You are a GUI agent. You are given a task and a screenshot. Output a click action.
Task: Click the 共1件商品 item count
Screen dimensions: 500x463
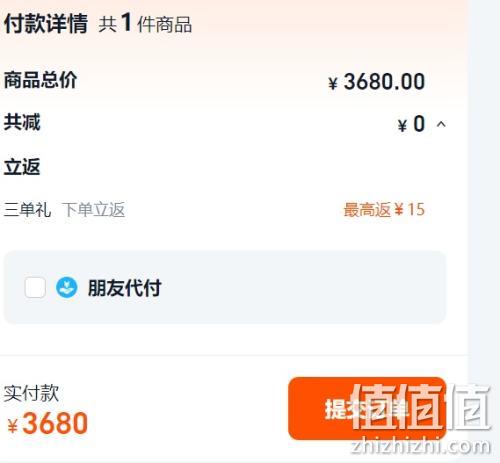[x=145, y=23]
